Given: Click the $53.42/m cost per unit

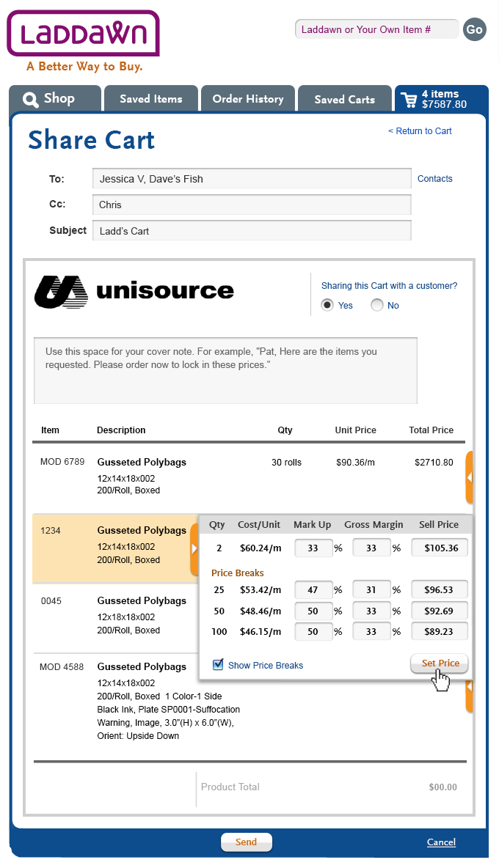Looking at the screenshot, I should point(261,589).
